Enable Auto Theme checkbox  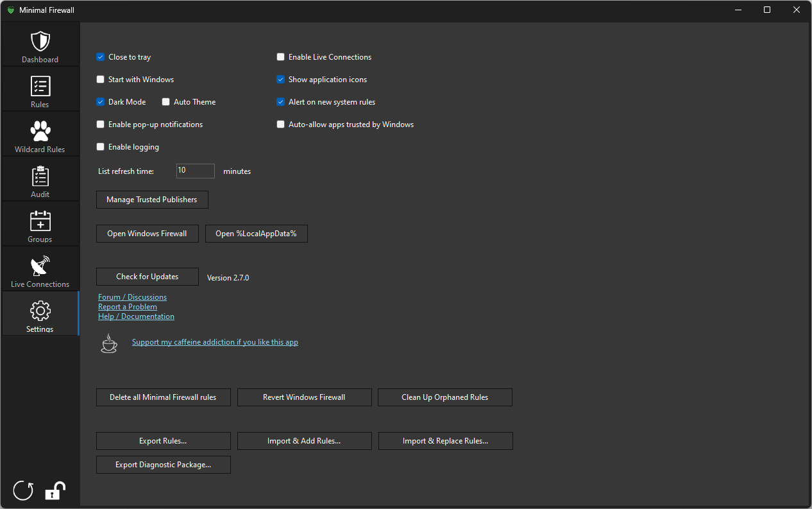(x=166, y=102)
